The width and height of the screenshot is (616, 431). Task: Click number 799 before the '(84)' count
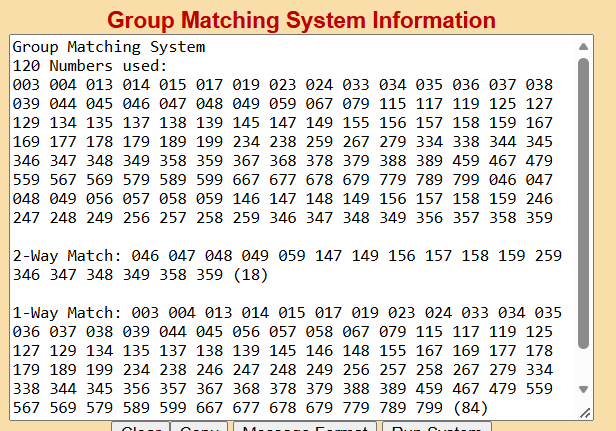[x=429, y=408]
